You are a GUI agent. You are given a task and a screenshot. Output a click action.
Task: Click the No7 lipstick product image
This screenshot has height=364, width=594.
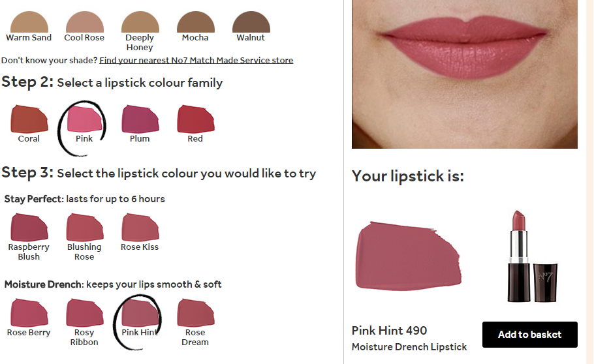(x=532, y=256)
